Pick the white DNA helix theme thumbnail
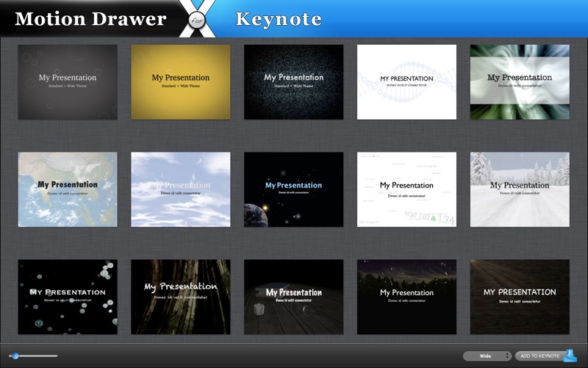The width and height of the screenshot is (588, 368). click(407, 82)
